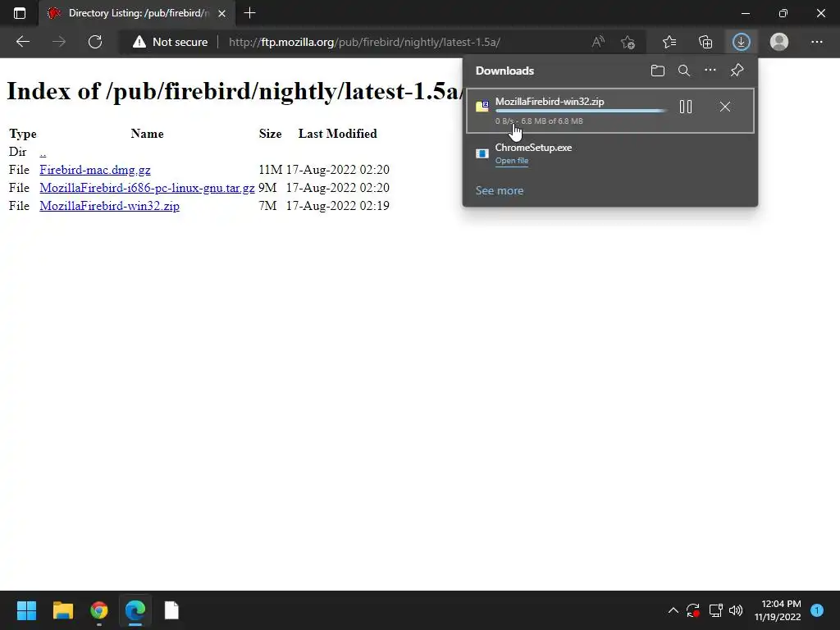
Task: Toggle the Downloads toolbar button
Action: tap(742, 42)
